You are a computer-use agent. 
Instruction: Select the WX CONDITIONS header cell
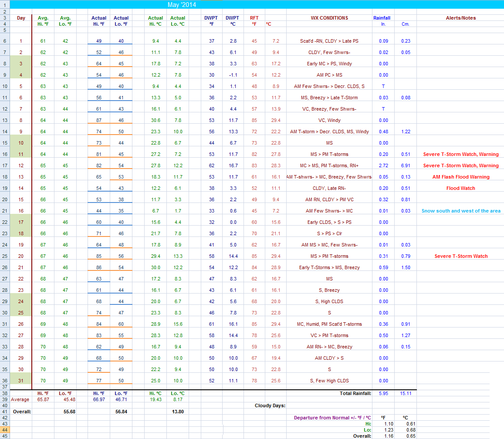pos(329,18)
